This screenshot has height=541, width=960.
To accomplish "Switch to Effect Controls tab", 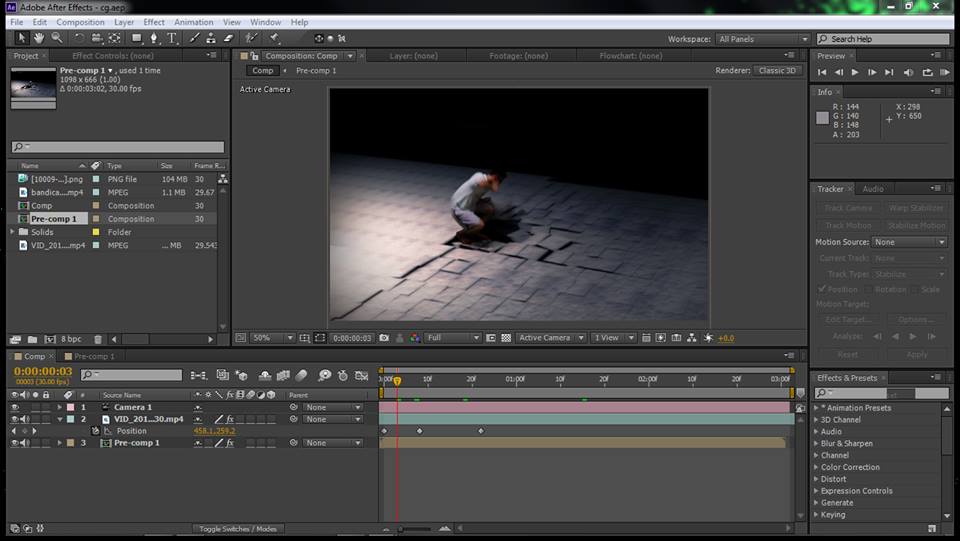I will tap(113, 56).
